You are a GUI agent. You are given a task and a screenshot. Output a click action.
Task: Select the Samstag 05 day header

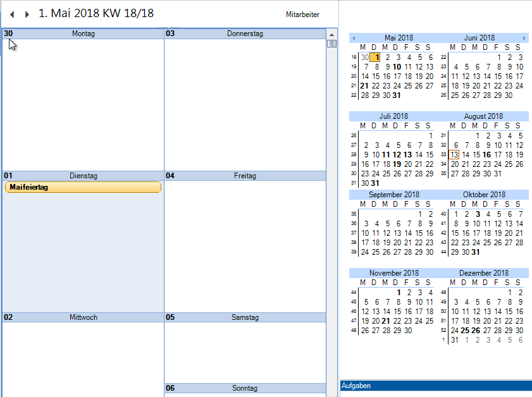(x=244, y=317)
